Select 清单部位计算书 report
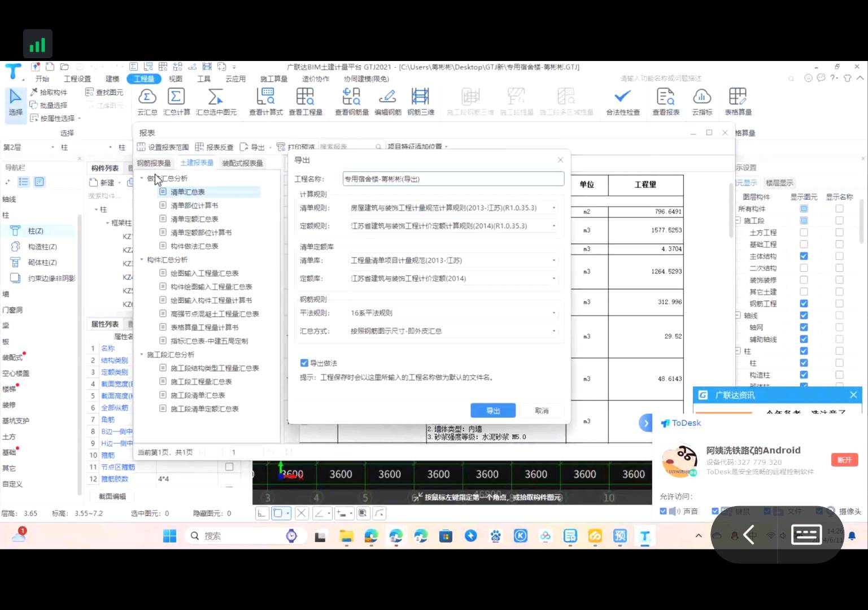Image resolution: width=868 pixels, height=610 pixels. click(194, 206)
